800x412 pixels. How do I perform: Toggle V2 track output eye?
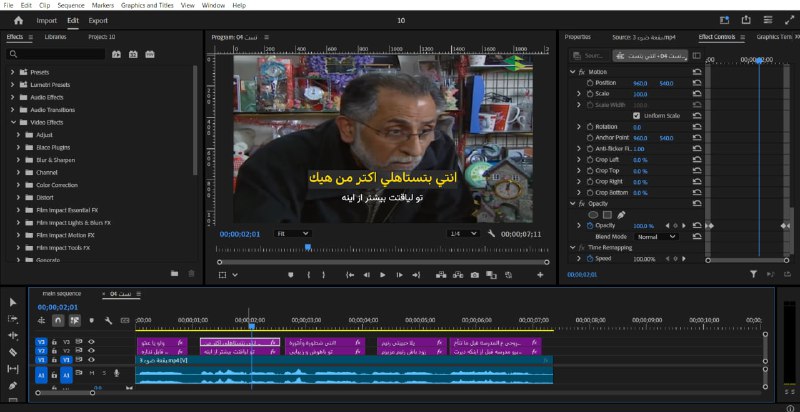click(x=91, y=351)
